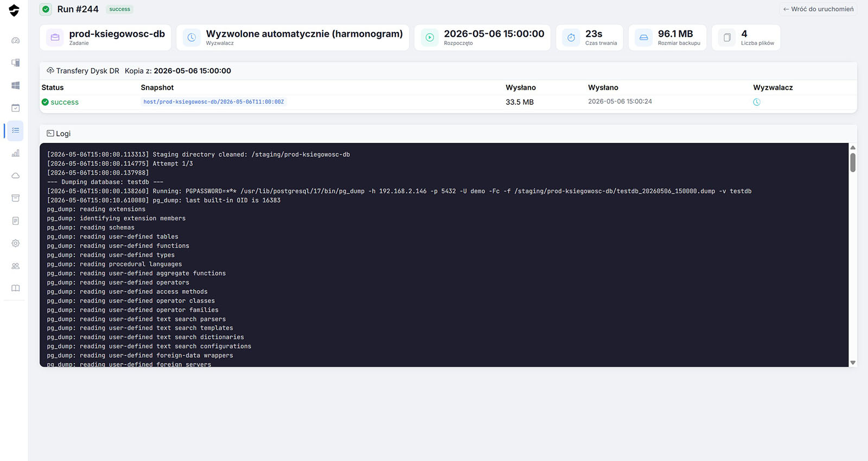Open the cloud storage icon in sidebar
Screen dimensions: 868x461
point(16,175)
